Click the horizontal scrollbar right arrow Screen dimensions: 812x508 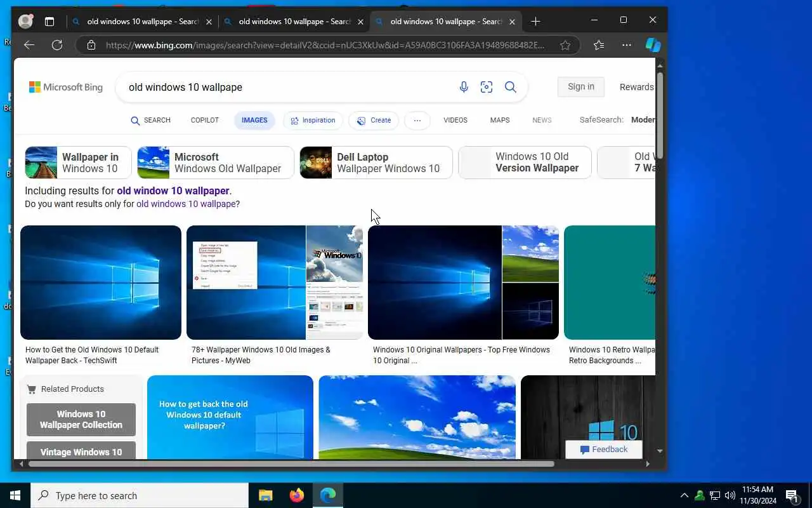(x=647, y=464)
